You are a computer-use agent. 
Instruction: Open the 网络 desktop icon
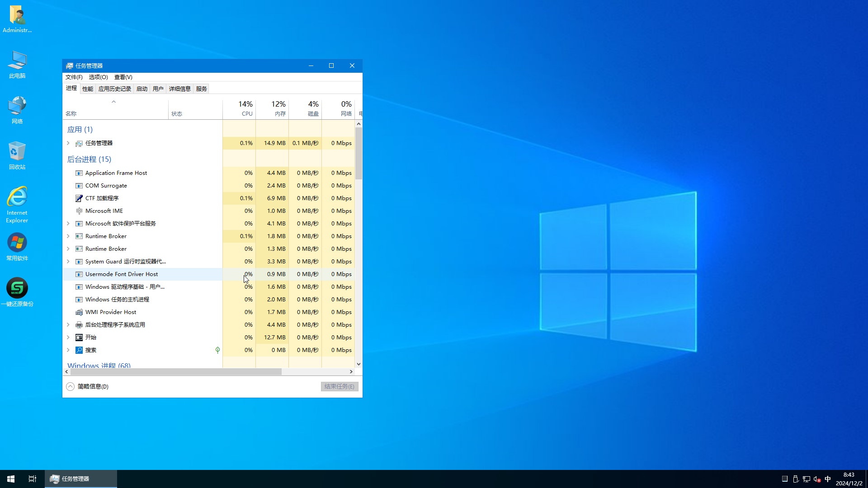[17, 110]
